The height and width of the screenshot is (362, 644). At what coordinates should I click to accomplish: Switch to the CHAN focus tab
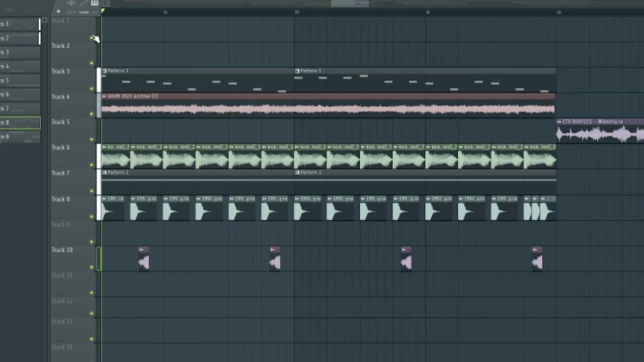coord(84,12)
